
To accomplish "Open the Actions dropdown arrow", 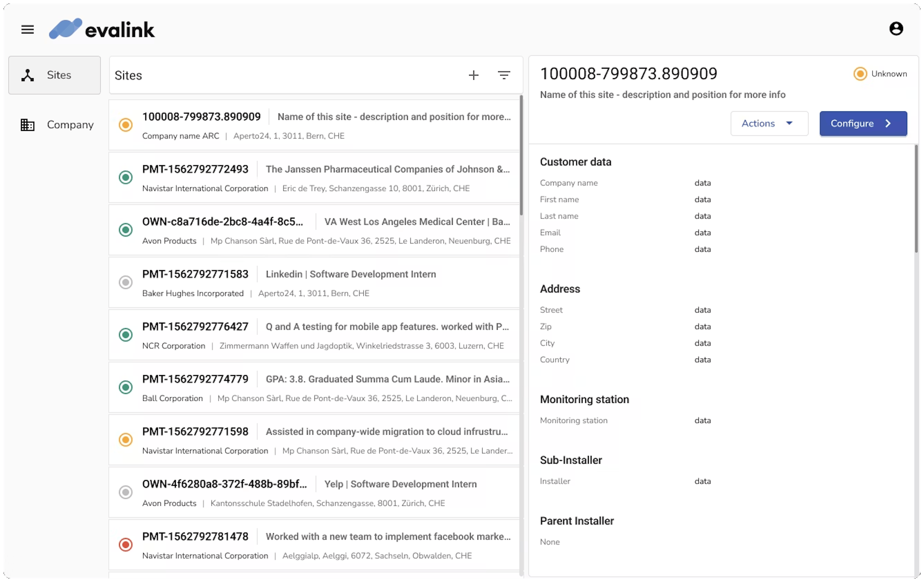I will [790, 123].
